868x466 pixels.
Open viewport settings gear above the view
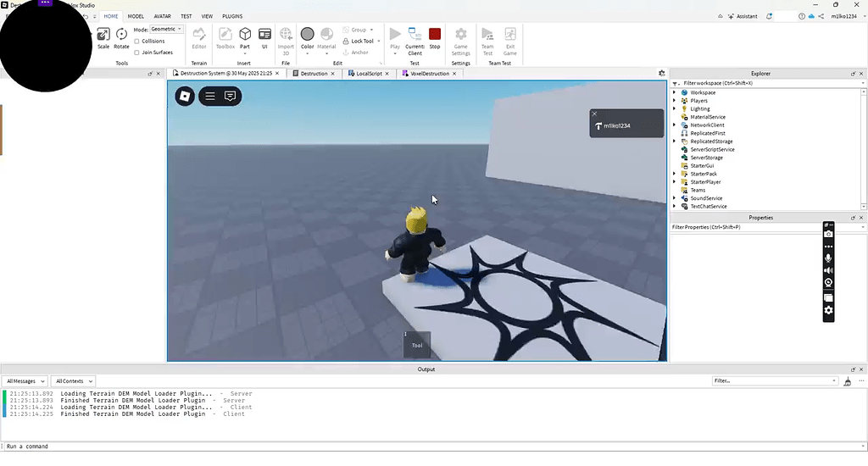tap(661, 73)
